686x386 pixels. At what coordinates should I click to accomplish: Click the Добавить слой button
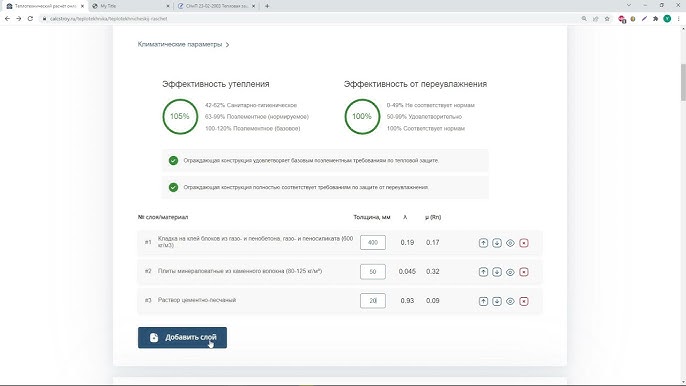pyautogui.click(x=182, y=337)
